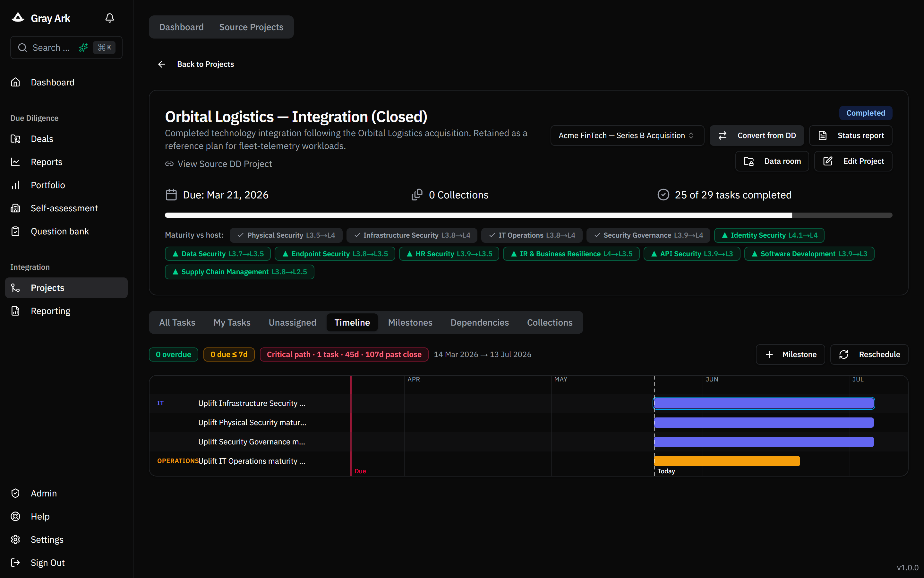924x578 pixels.
Task: Open notifications bell
Action: (x=110, y=18)
